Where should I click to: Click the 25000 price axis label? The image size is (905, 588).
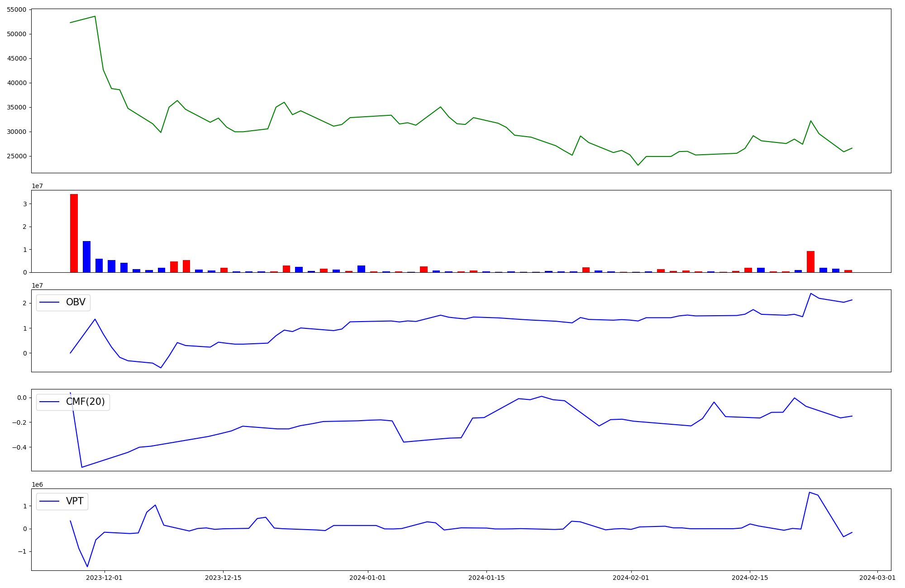click(16, 156)
